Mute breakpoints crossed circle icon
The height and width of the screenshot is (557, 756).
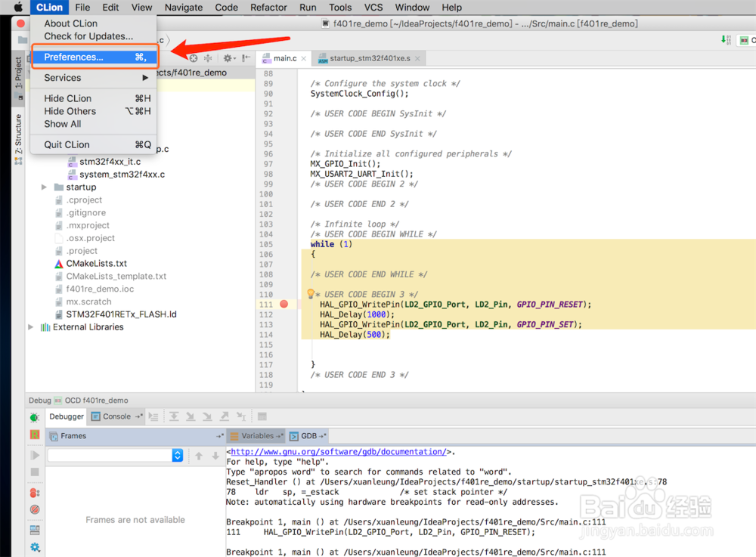coord(35,509)
